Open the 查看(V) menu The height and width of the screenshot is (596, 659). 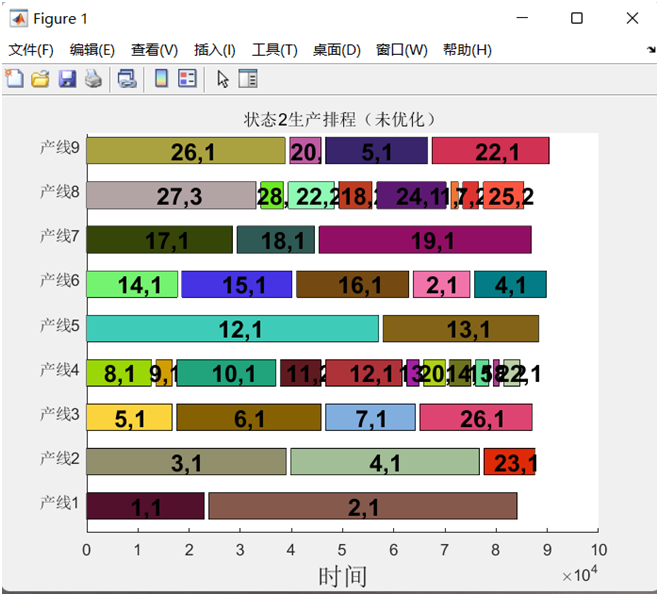point(154,50)
